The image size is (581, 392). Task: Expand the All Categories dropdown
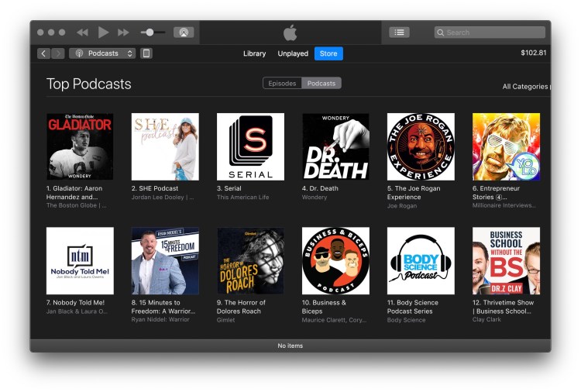[x=525, y=87]
